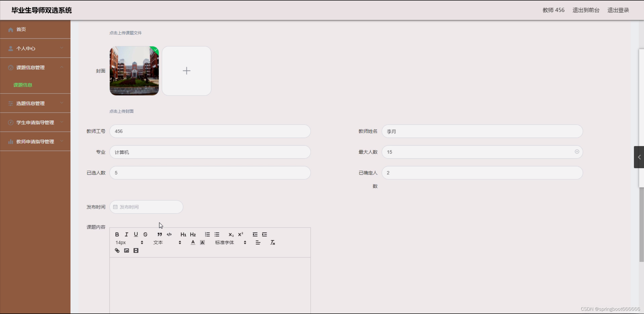Click 退出登录 link in header
Viewport: 644px width, 314px height.
tap(618, 10)
